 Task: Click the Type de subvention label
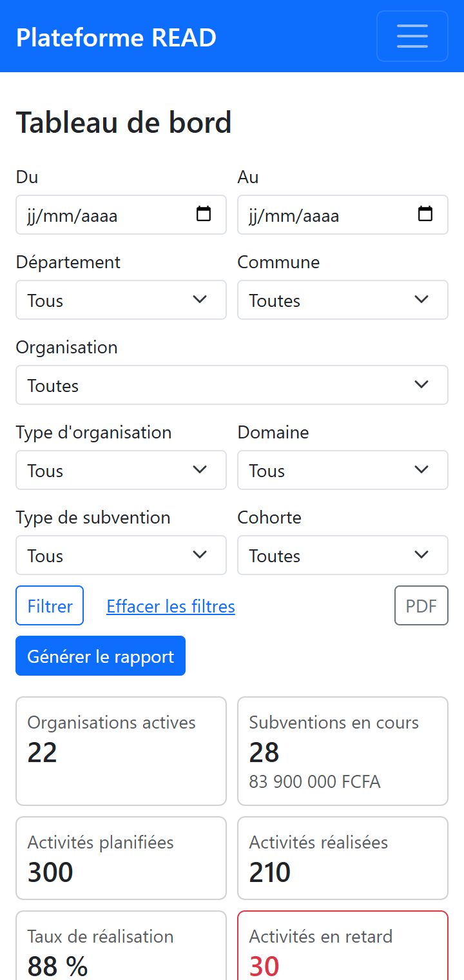click(93, 517)
